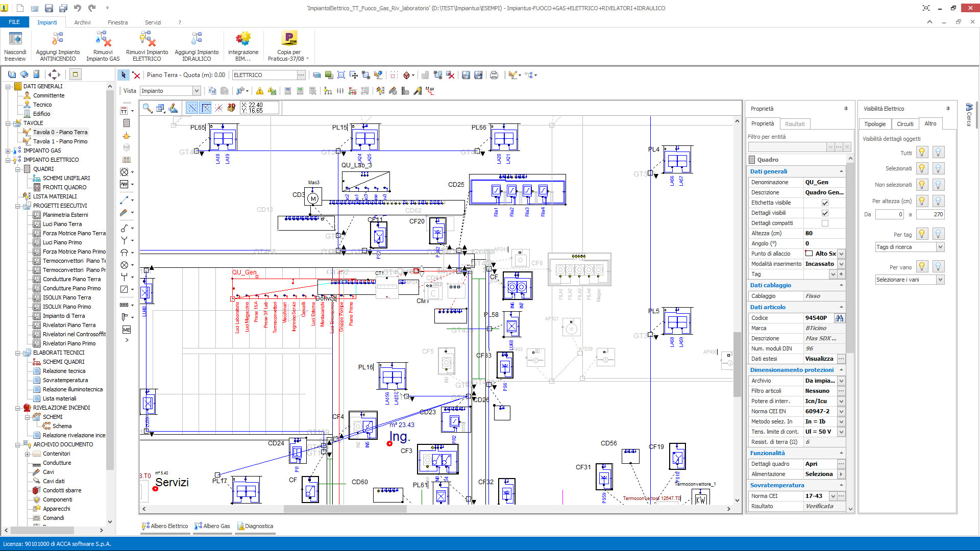Open Diagnostica bottom tab
980x551 pixels.
pyautogui.click(x=255, y=526)
